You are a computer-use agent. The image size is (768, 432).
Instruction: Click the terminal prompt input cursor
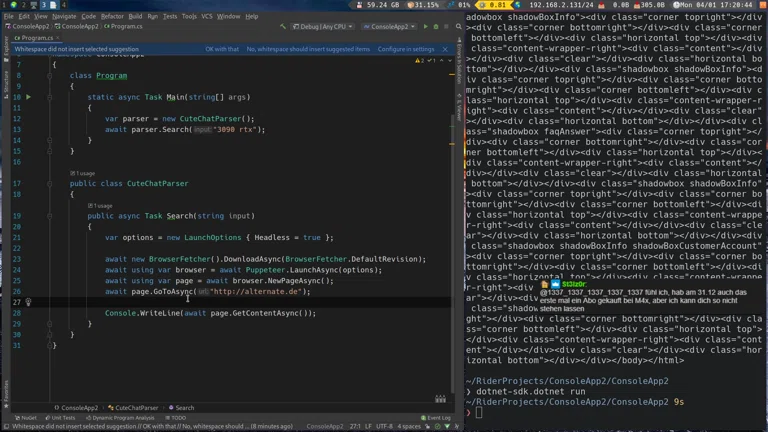[x=479, y=413]
